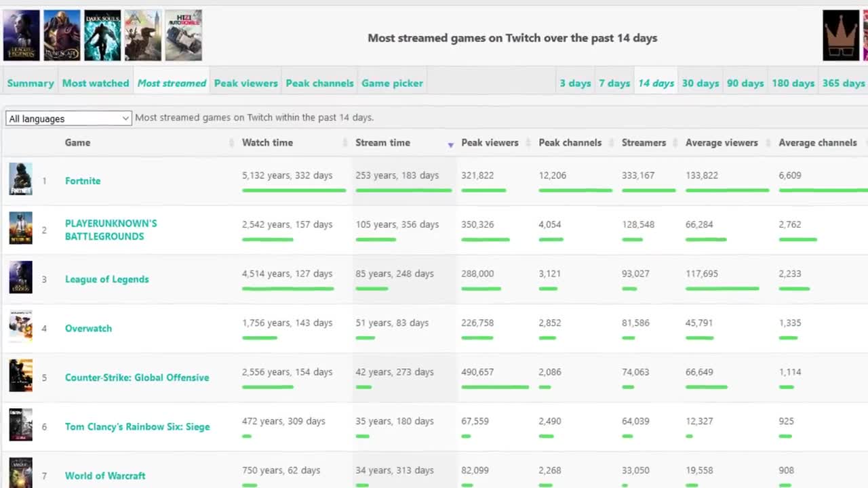Switch to the Most watched tab
Screen dimensions: 868x488
click(96, 83)
